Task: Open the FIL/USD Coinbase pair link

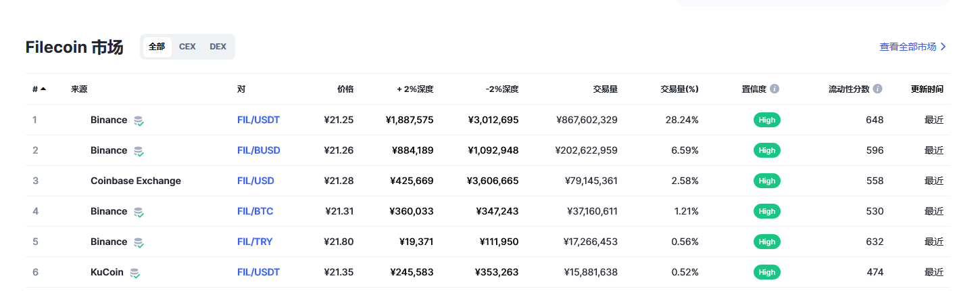Action: click(255, 181)
